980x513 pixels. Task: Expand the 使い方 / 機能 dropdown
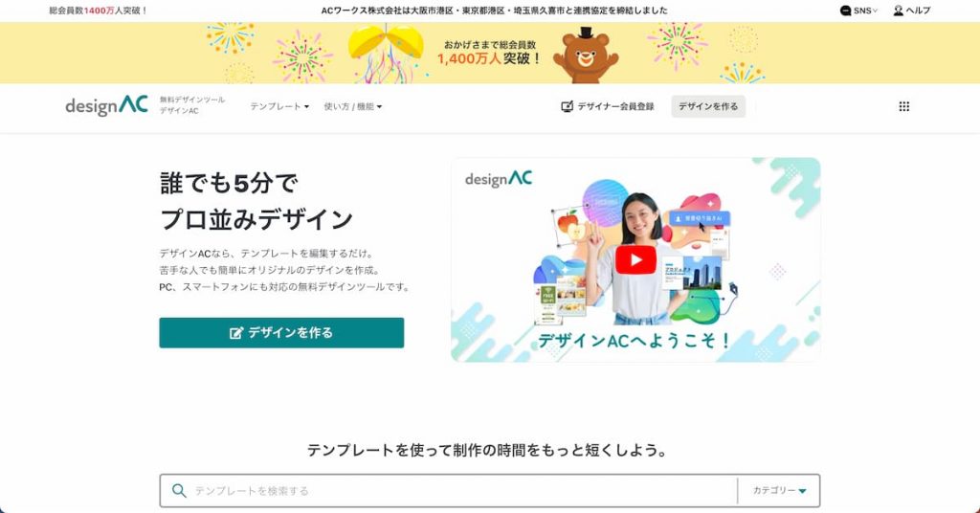coord(352,107)
